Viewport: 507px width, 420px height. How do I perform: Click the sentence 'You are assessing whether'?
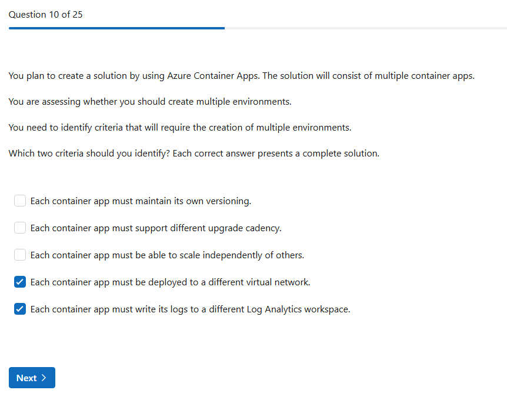tap(150, 102)
